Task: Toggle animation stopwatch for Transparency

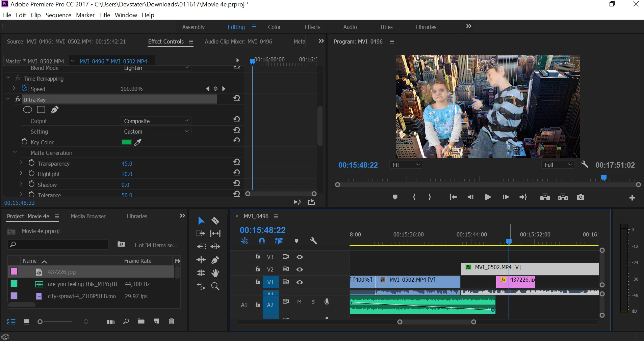Action: coord(31,163)
